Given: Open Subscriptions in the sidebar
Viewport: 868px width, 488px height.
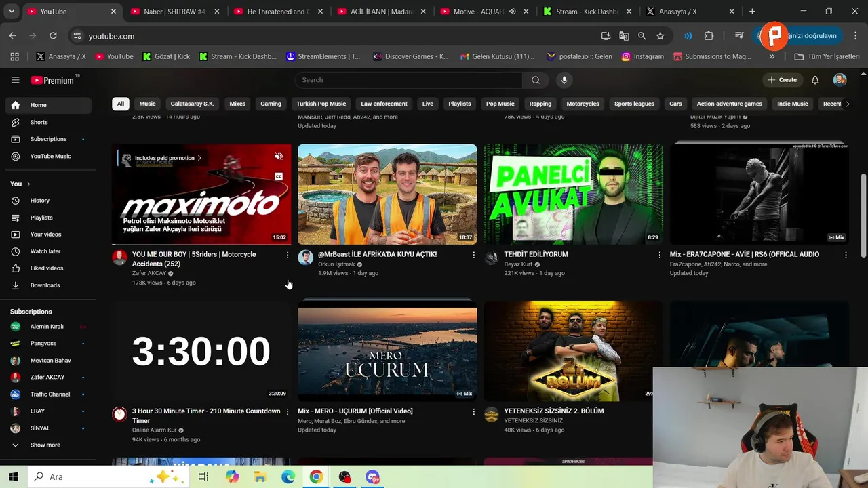Looking at the screenshot, I should coord(47,139).
